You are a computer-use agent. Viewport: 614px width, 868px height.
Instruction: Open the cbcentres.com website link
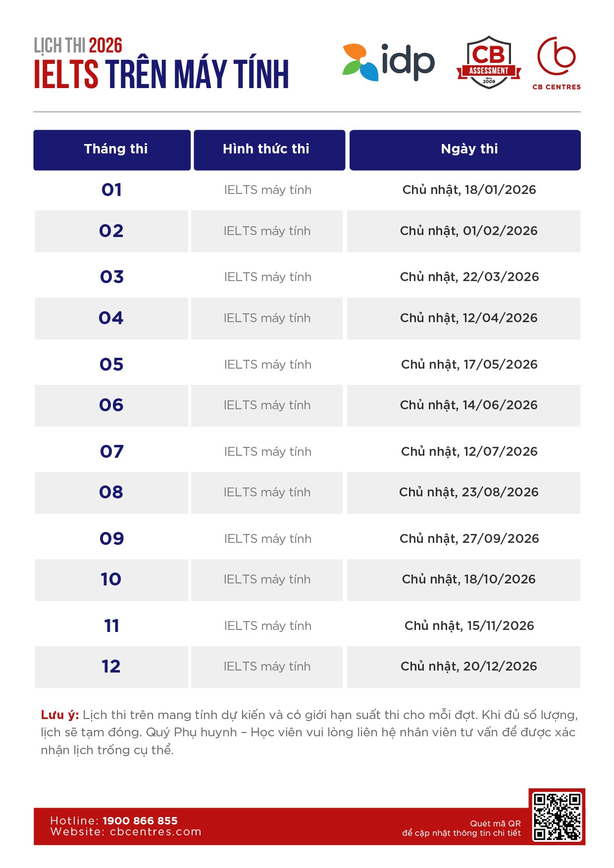155,832
